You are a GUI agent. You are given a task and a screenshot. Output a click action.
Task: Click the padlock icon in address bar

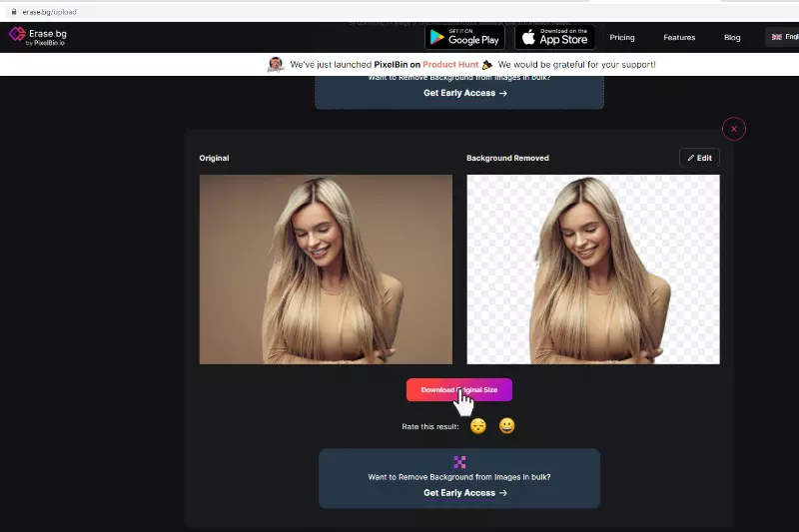click(x=14, y=12)
